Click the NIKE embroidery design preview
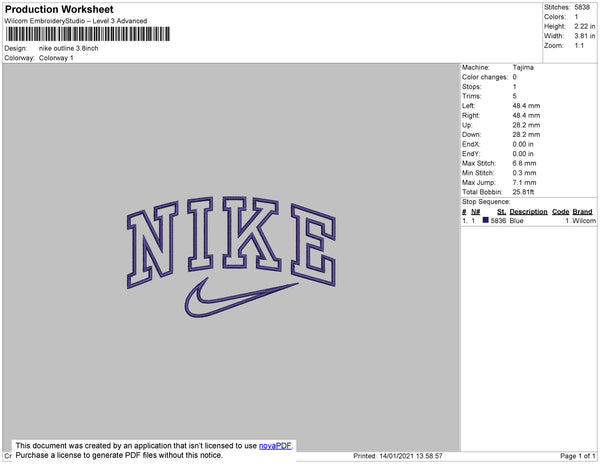Image resolution: width=600 pixels, height=464 pixels. coord(231,257)
